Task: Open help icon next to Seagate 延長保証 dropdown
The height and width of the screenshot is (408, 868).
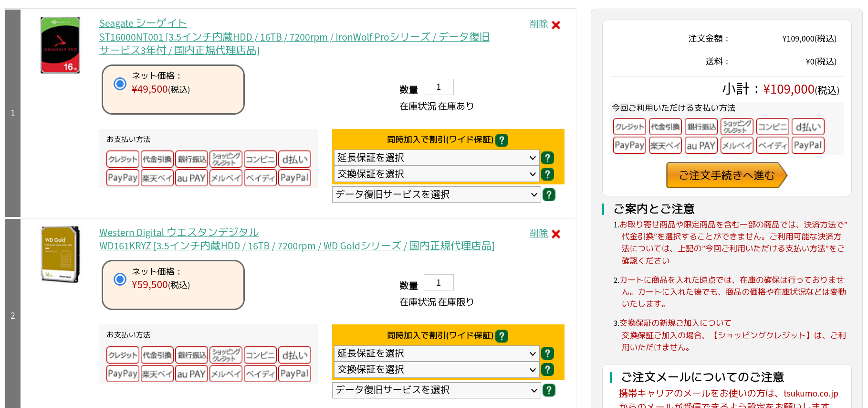Action: click(x=548, y=158)
